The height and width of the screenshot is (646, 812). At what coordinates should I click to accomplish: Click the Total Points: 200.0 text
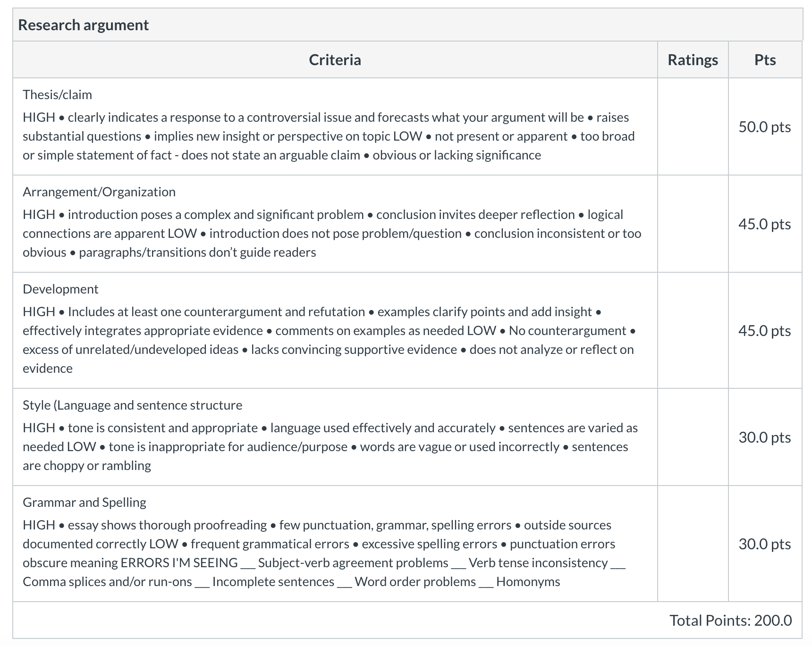click(731, 621)
